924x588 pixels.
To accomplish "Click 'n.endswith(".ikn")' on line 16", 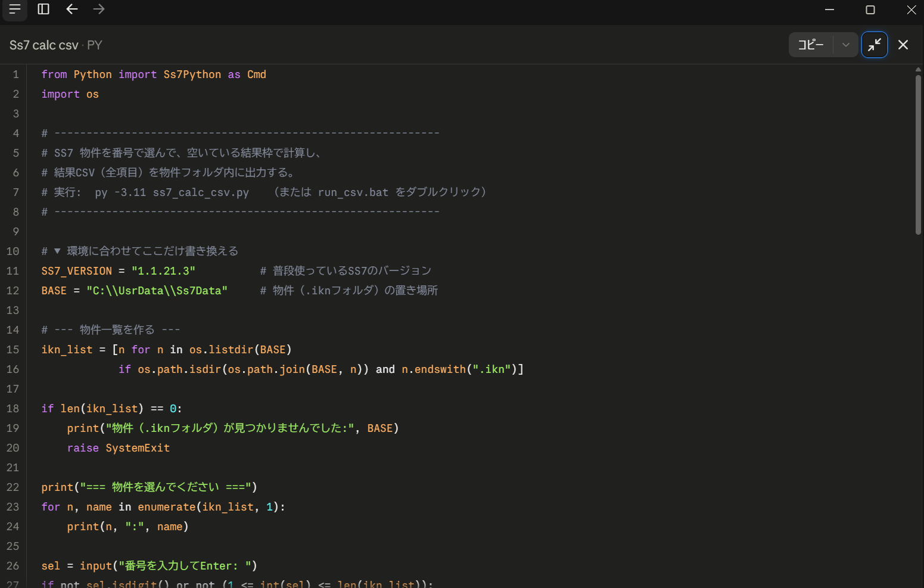I will click(x=459, y=369).
